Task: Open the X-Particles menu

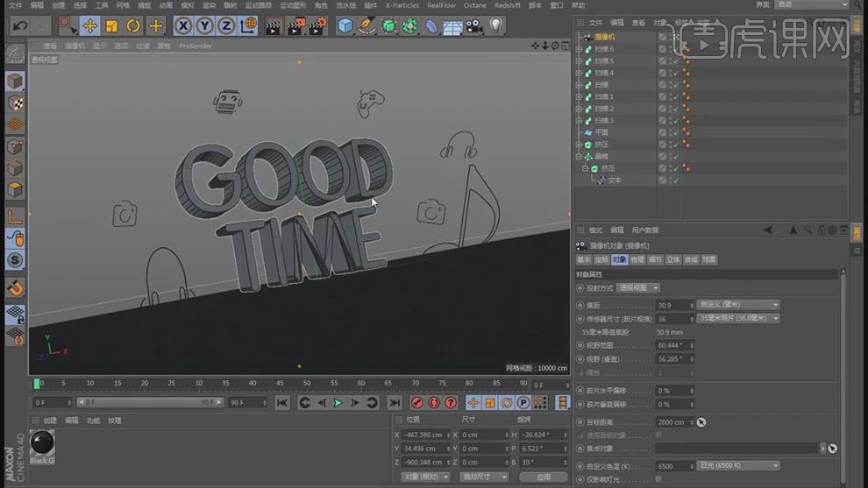Action: pos(402,5)
